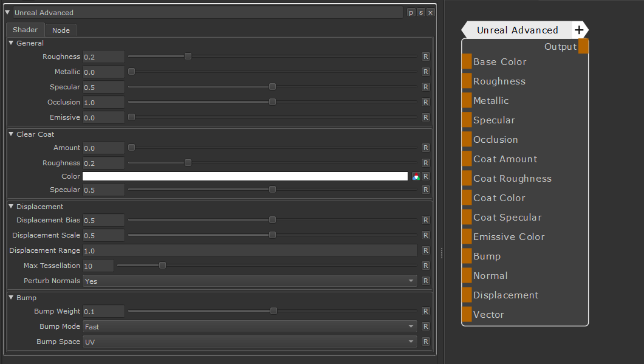Open the Perturb Normals dropdown
This screenshot has height=364, width=644.
(250, 281)
